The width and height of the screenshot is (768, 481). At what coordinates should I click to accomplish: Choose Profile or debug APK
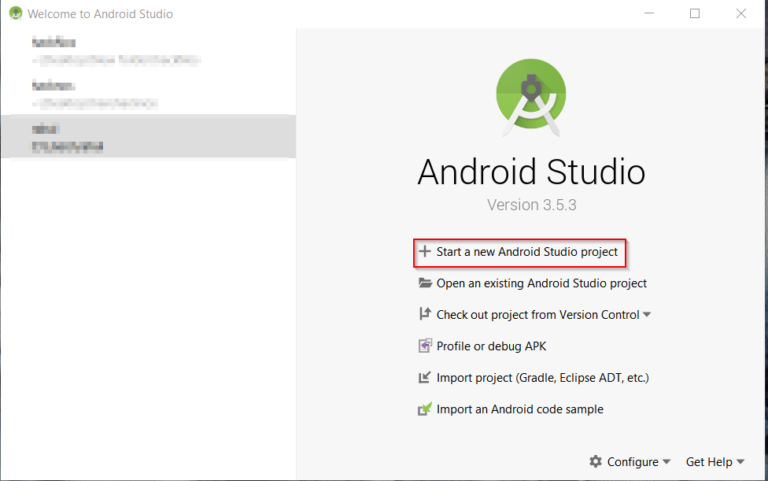click(x=491, y=346)
